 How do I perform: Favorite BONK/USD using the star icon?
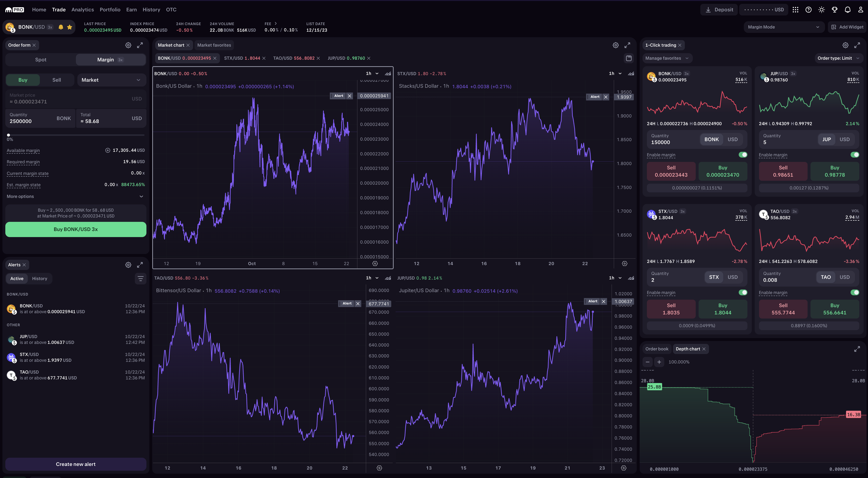70,27
